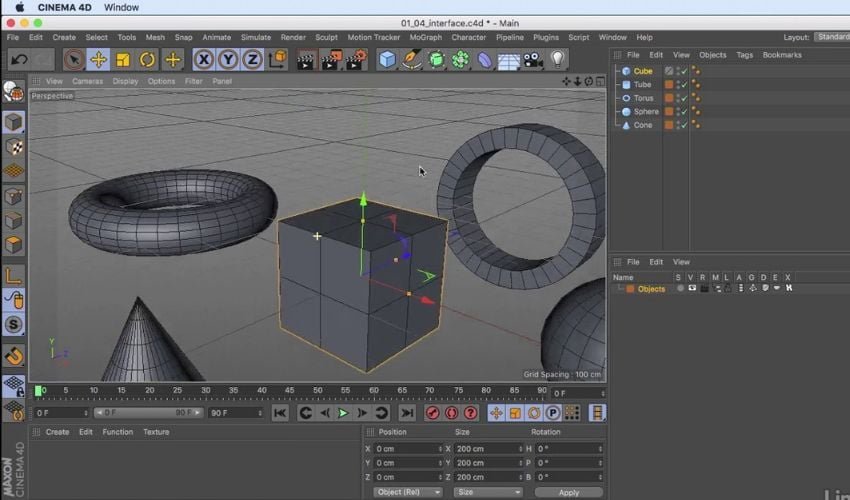Select Edges mode in left palette

[x=14, y=221]
